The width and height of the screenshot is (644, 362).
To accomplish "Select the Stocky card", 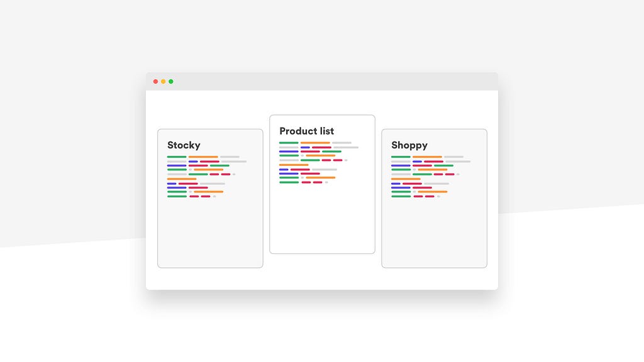I will tap(210, 199).
